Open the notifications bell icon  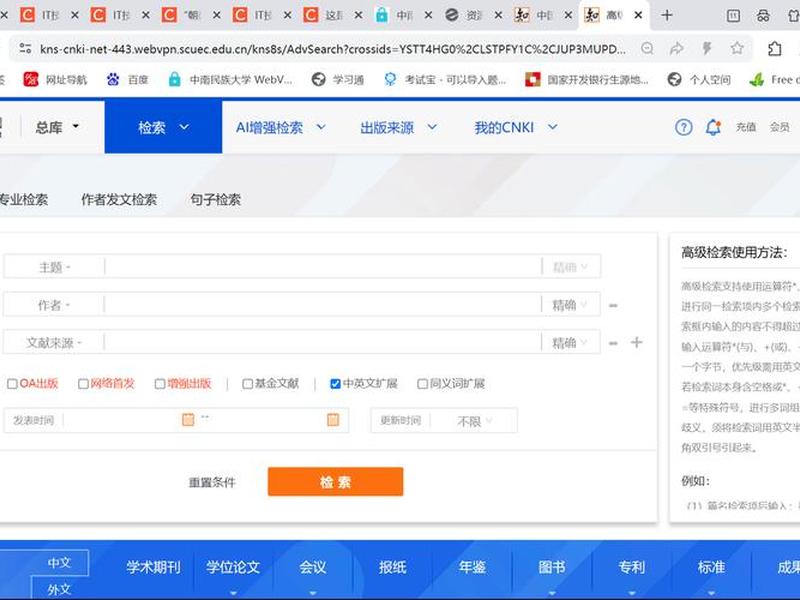coord(713,127)
